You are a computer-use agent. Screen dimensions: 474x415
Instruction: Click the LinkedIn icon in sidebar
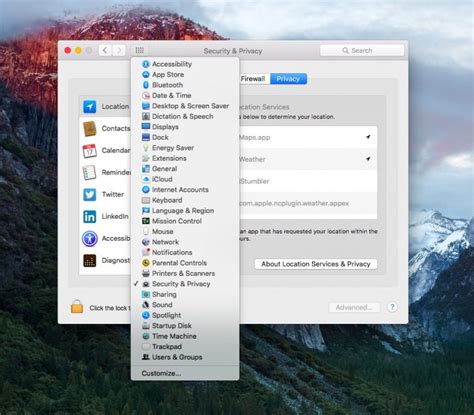pyautogui.click(x=90, y=217)
